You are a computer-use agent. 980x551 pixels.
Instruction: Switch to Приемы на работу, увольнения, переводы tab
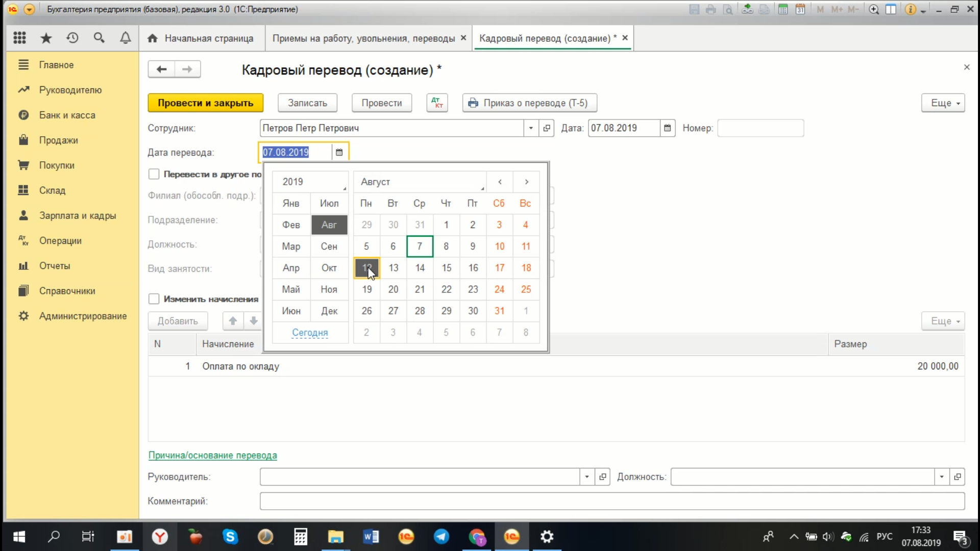(363, 38)
